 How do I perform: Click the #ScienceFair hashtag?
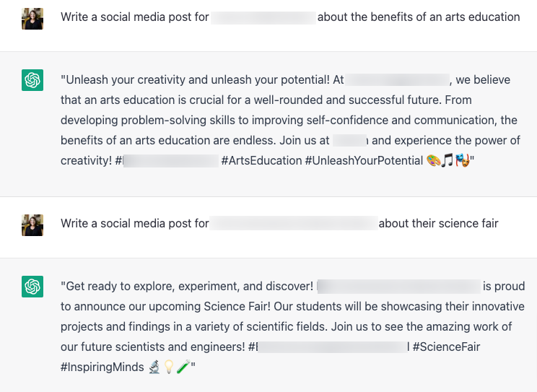point(446,347)
